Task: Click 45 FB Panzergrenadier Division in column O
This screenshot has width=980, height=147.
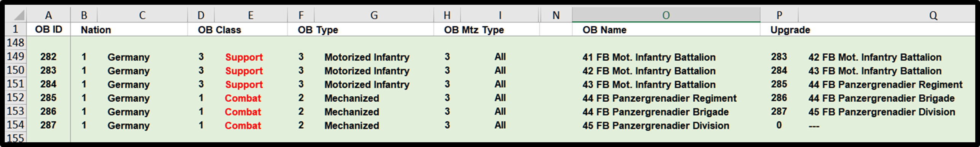Action: [656, 125]
